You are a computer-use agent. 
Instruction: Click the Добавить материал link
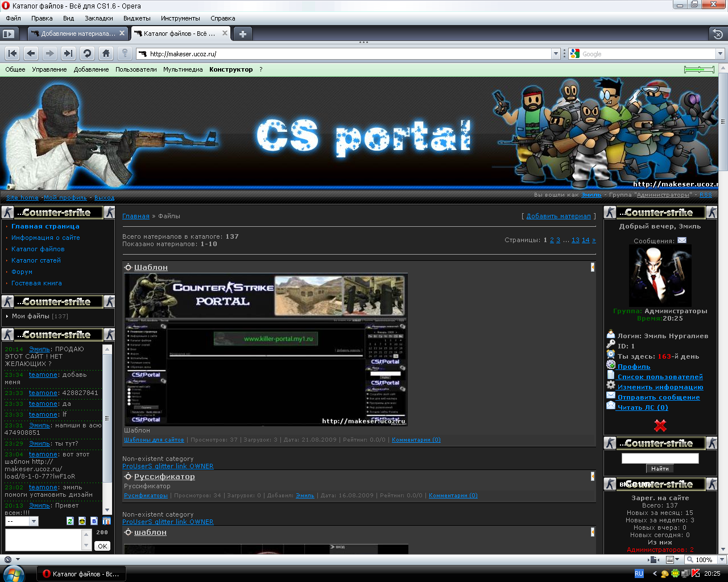[x=559, y=216]
